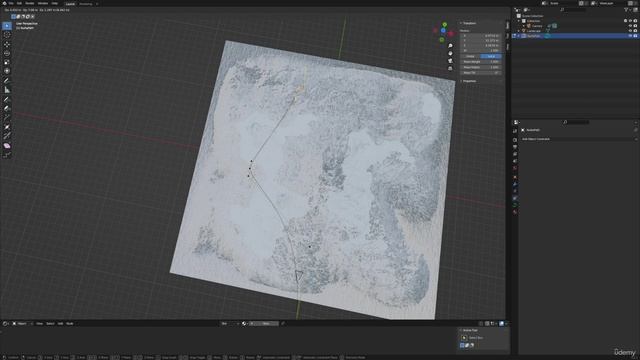Expand the Collection tree arrow in outliner
Viewport: 640px width, 360px height.
519,21
